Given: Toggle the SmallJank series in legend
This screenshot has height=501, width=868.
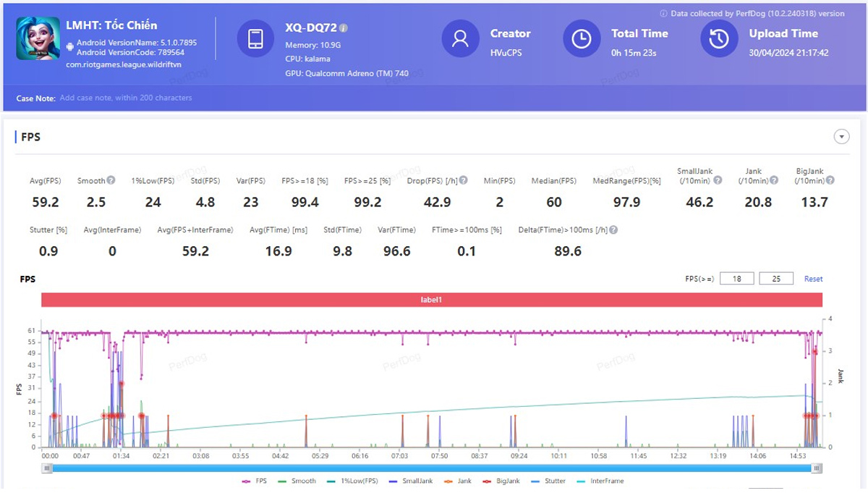Looking at the screenshot, I should click(x=415, y=481).
